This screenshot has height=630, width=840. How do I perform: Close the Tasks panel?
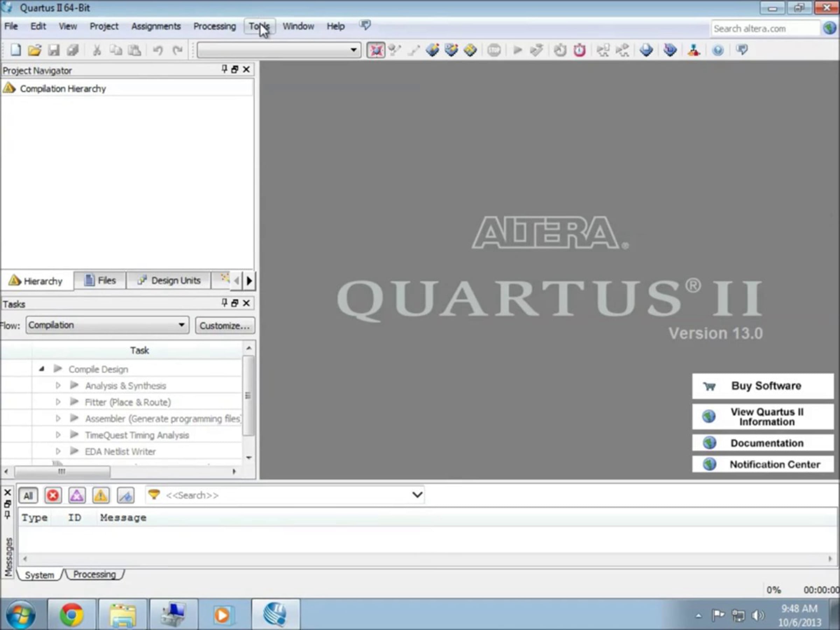(x=246, y=303)
